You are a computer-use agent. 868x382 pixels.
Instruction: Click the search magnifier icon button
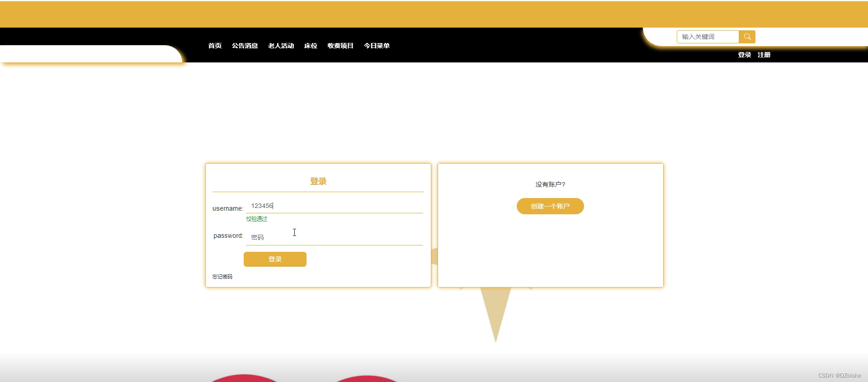pyautogui.click(x=747, y=37)
